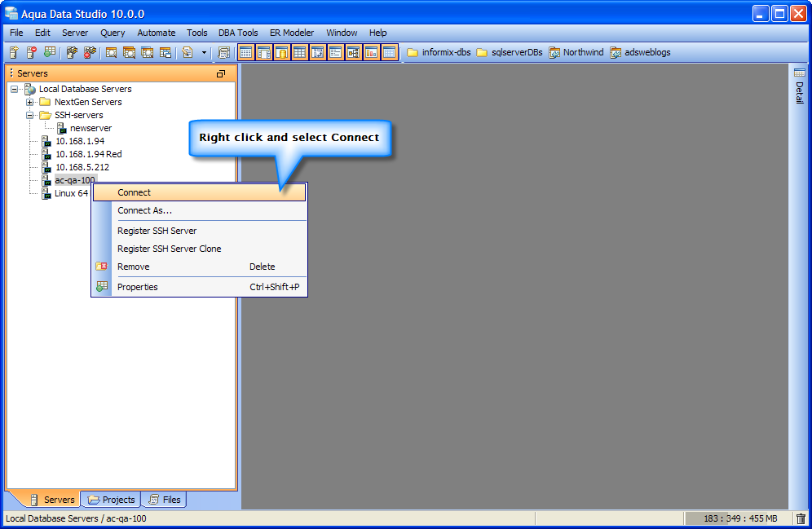This screenshot has width=812, height=529.
Task: Choose Remove from the context menu
Action: [x=200, y=267]
